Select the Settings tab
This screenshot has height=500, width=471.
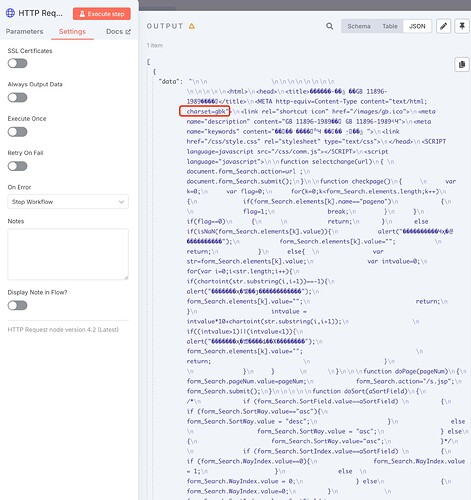click(72, 31)
